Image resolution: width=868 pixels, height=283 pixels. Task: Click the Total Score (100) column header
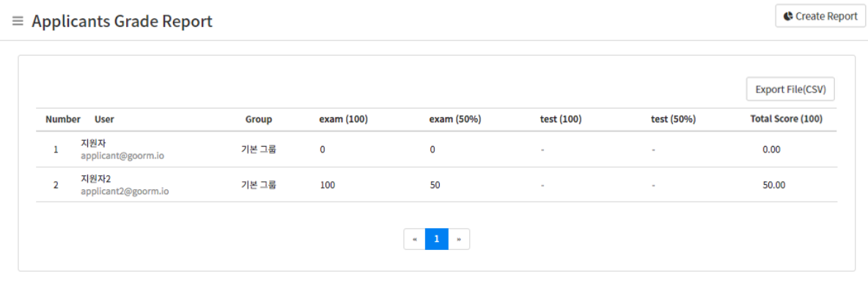787,119
